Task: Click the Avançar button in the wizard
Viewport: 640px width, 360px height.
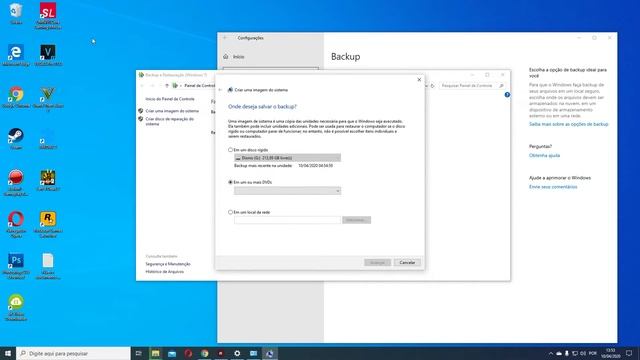Action: pyautogui.click(x=377, y=262)
